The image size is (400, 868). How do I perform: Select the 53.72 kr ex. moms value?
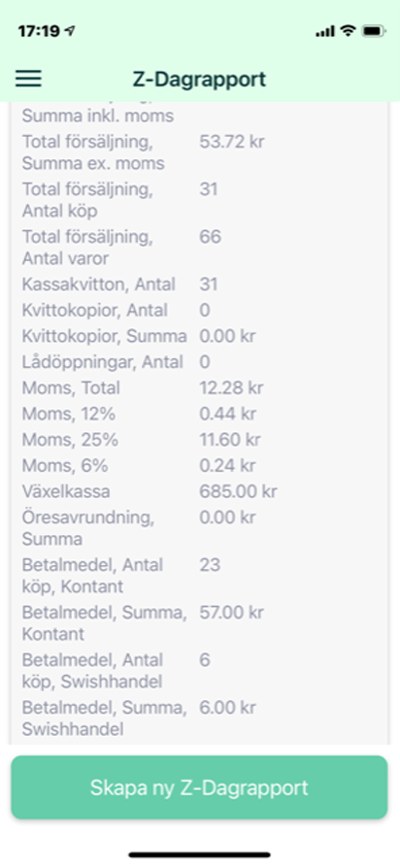[232, 142]
